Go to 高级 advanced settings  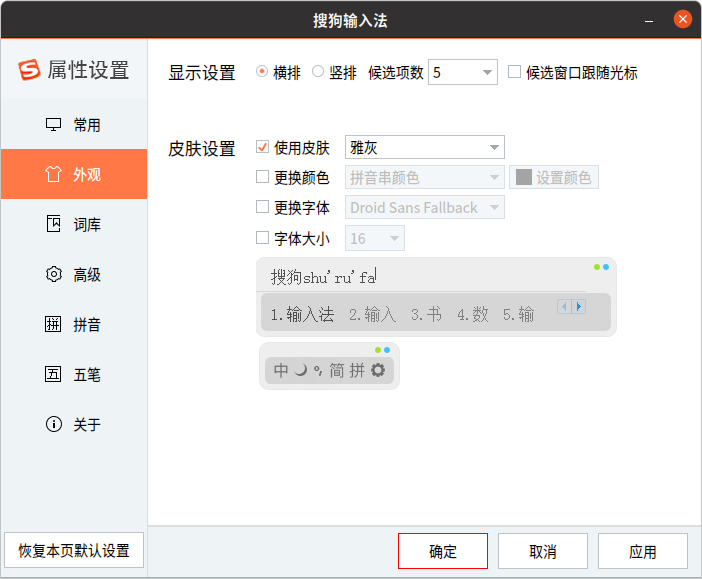pyautogui.click(x=74, y=274)
